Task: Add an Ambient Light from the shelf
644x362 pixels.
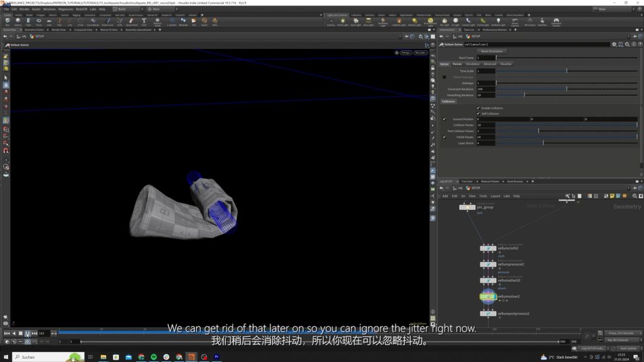Action: point(498,22)
